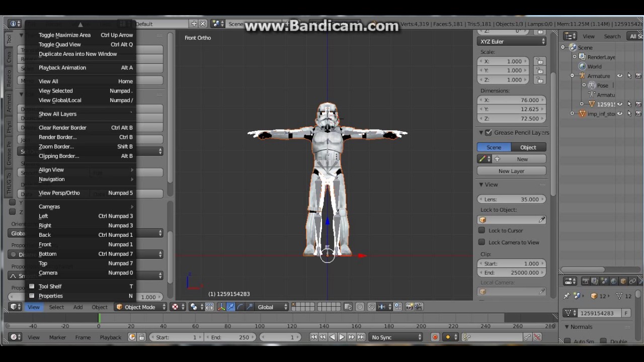Select the translate manipulator arrow icon

[231, 307]
